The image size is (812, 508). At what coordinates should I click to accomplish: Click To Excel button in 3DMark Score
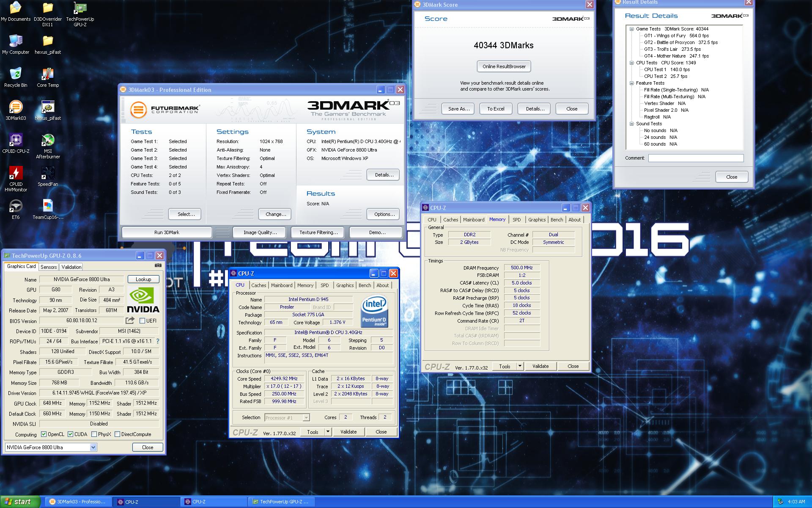pyautogui.click(x=496, y=109)
